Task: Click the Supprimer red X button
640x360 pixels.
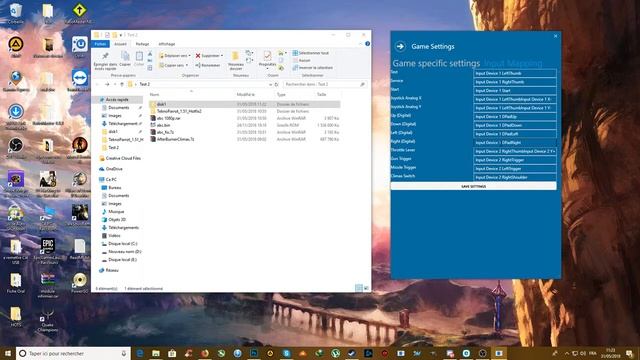Action: coord(209,56)
